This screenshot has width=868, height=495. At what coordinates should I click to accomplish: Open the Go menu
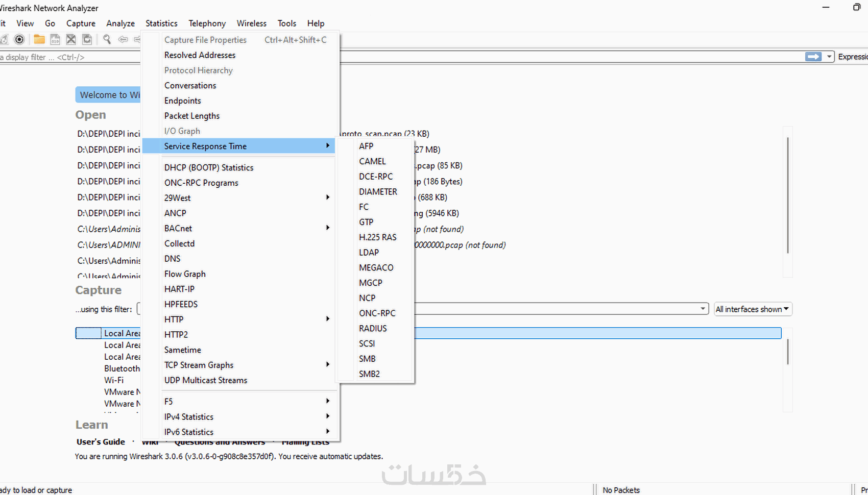(50, 23)
